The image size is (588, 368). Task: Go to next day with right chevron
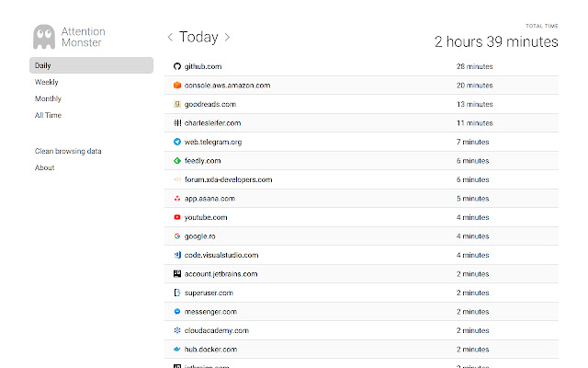click(227, 37)
